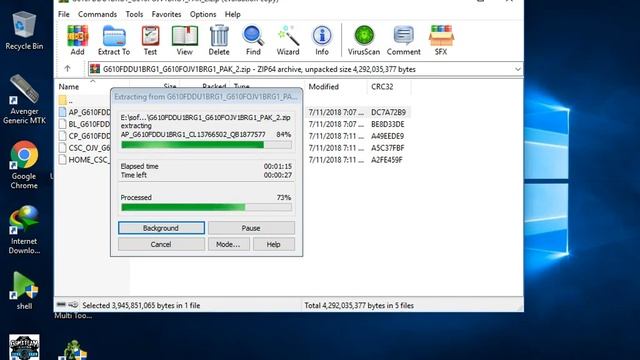
Task: Open the Tools menu
Action: 134,14
